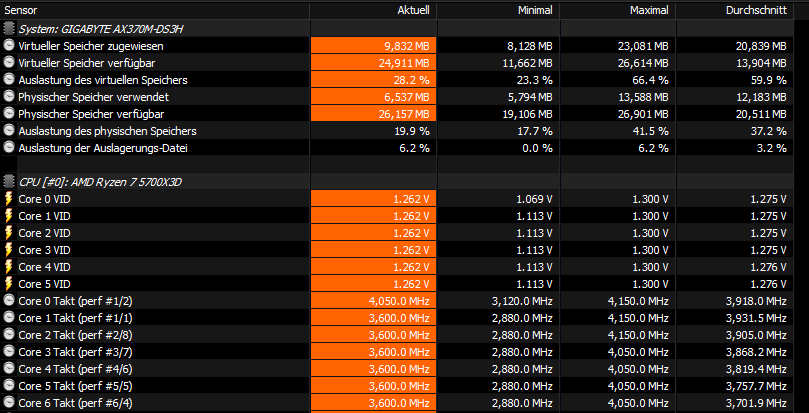Screen dimensions: 809x413
Task: Click the current value 19.9 %
Action: coord(413,132)
